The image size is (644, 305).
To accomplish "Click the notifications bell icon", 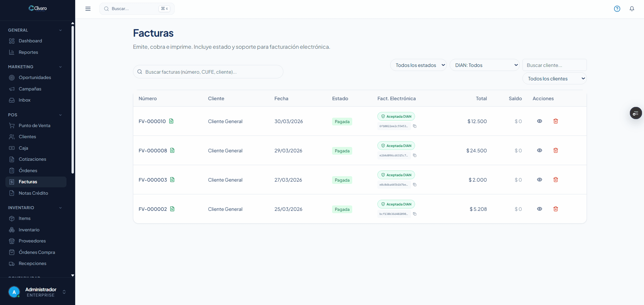I will 632,9.
